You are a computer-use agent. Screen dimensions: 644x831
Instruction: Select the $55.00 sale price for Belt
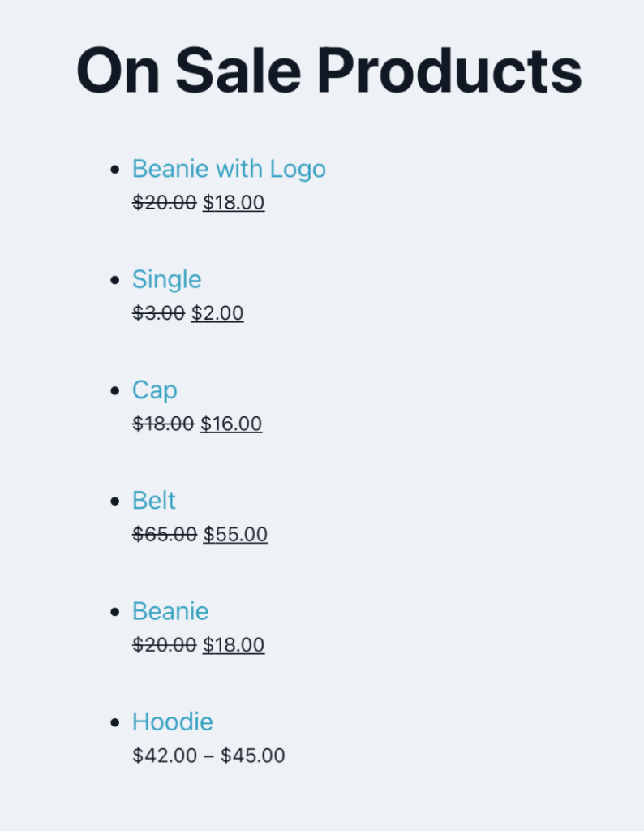coord(235,534)
